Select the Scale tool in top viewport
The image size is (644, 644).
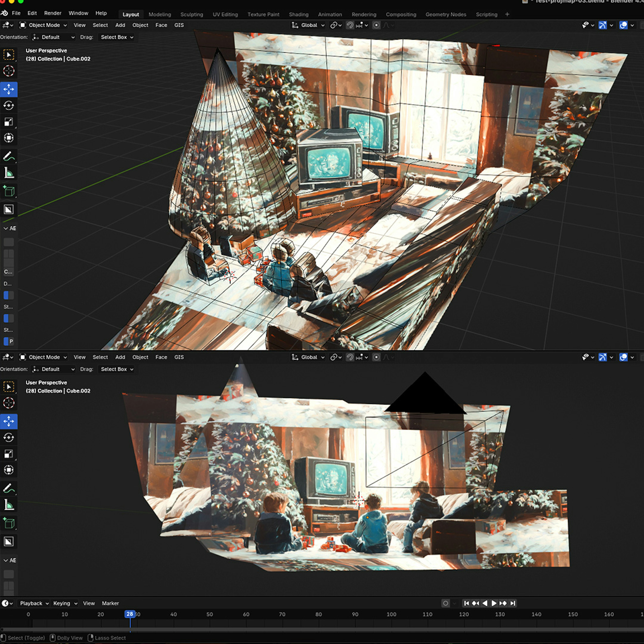(9, 122)
